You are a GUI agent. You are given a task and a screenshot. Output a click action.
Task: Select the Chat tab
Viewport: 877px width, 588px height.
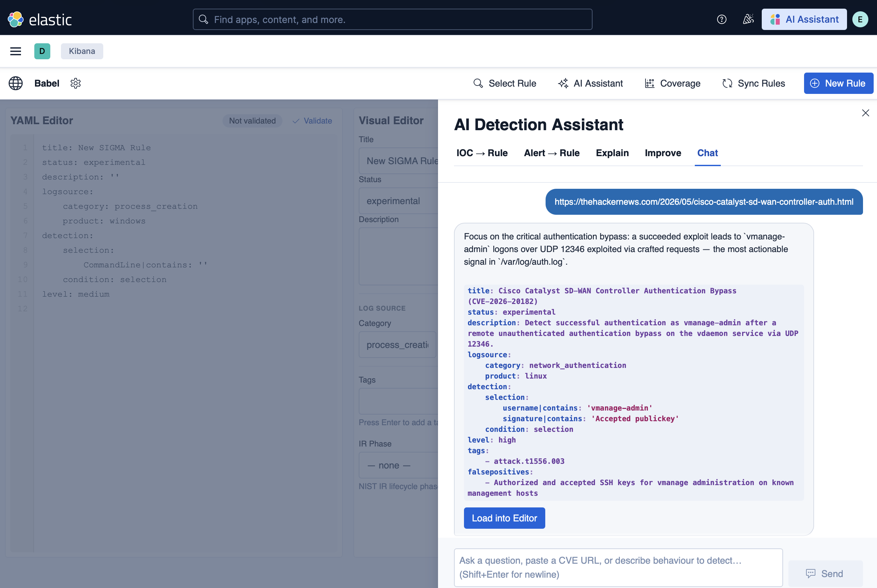pyautogui.click(x=707, y=153)
